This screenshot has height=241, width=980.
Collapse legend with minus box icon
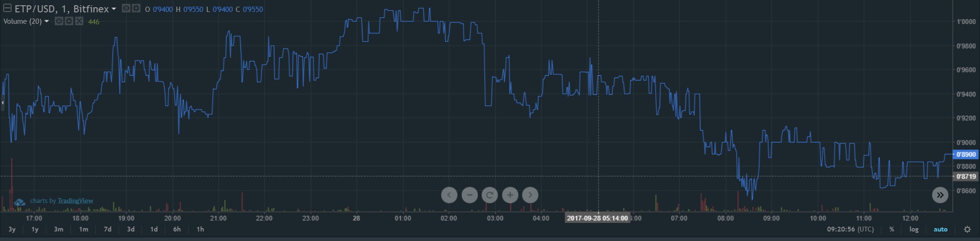point(7,8)
